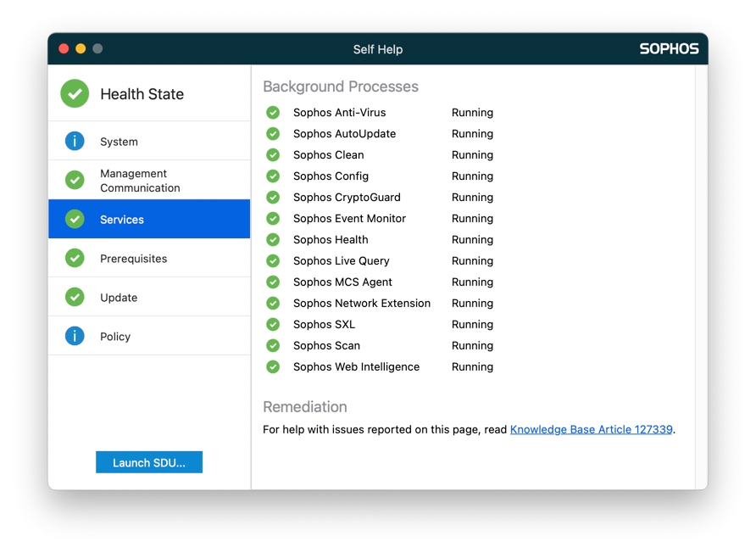The height and width of the screenshot is (553, 756).
Task: Switch to the Update section
Action: click(149, 297)
